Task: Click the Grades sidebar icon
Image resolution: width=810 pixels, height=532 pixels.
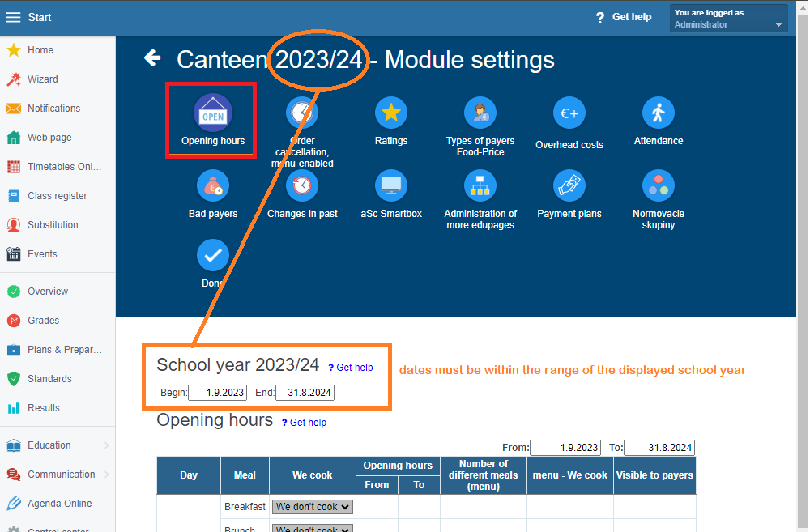Action: (x=14, y=321)
